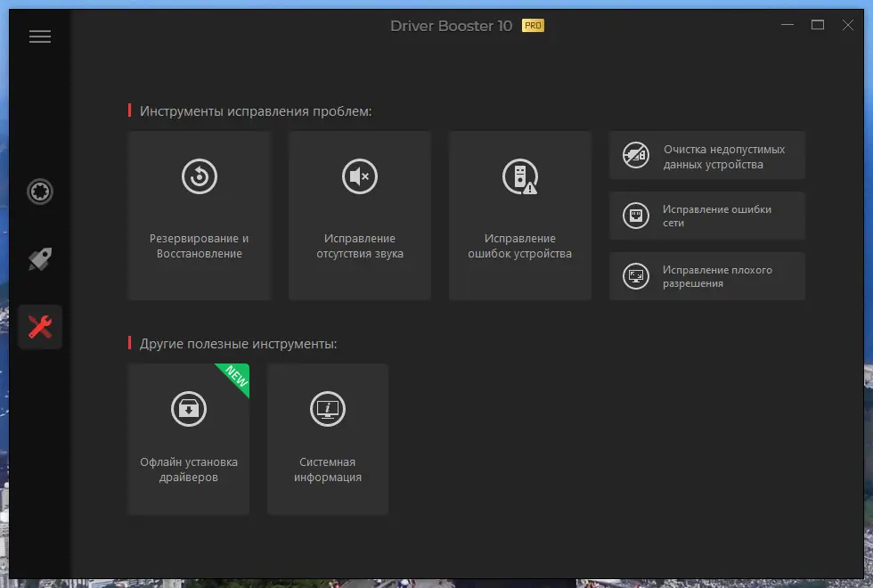Viewport: 873px width, 588px height.
Task: Open the rocket Boost section
Action: pos(40,259)
